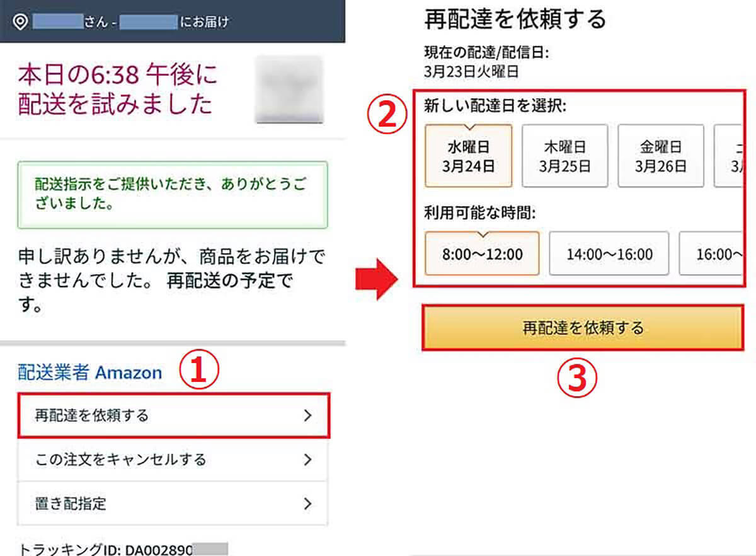Select the 14:00～16:00 time slot
The width and height of the screenshot is (756, 556).
pos(609,253)
